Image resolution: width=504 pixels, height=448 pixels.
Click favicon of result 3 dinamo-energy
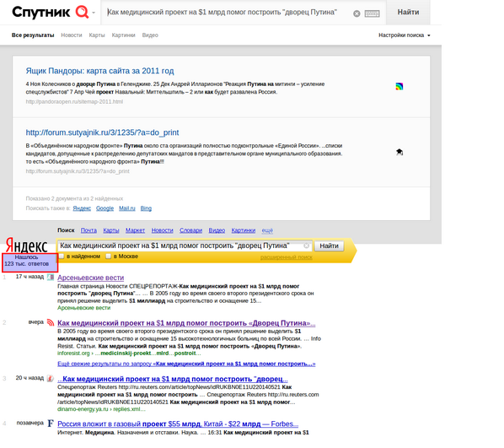(x=50, y=378)
